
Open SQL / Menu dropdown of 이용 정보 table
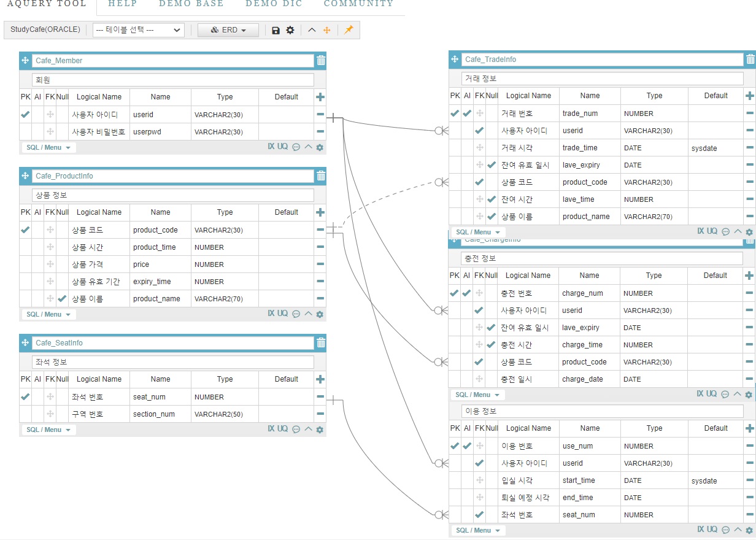(x=478, y=530)
